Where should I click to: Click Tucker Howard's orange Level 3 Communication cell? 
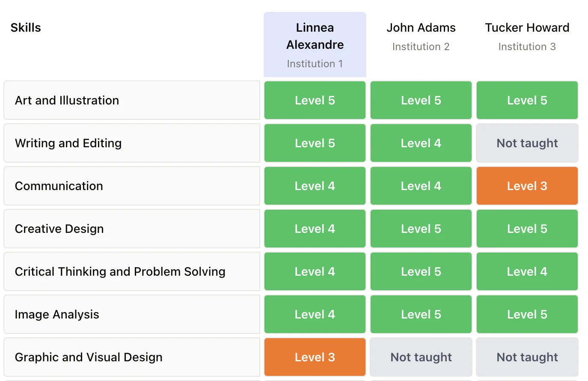coord(527,186)
